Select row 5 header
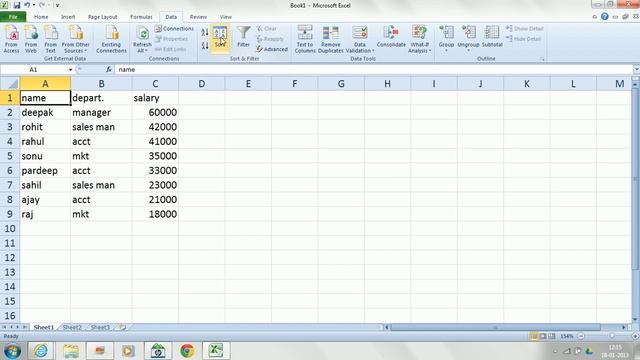This screenshot has height=360, width=640. (x=10, y=156)
